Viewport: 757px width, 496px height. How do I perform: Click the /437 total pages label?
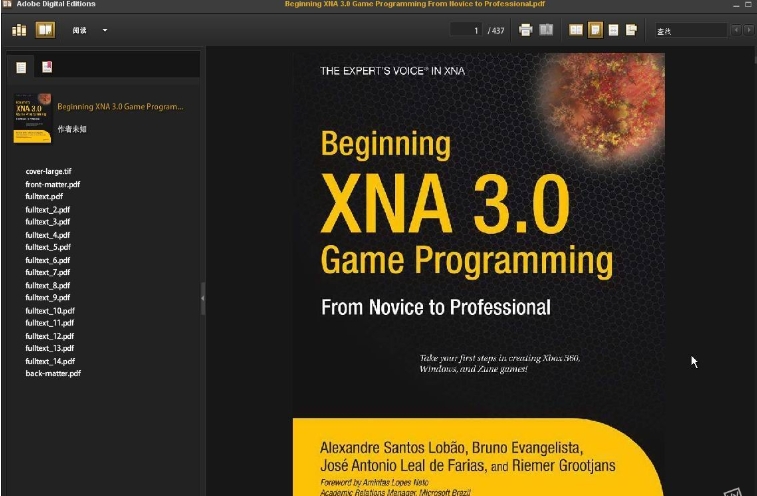[496, 31]
